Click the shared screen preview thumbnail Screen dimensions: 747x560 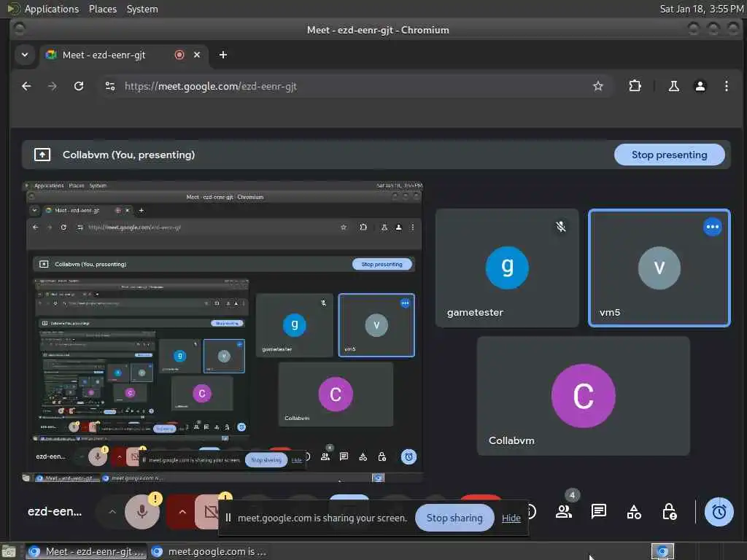coord(222,332)
